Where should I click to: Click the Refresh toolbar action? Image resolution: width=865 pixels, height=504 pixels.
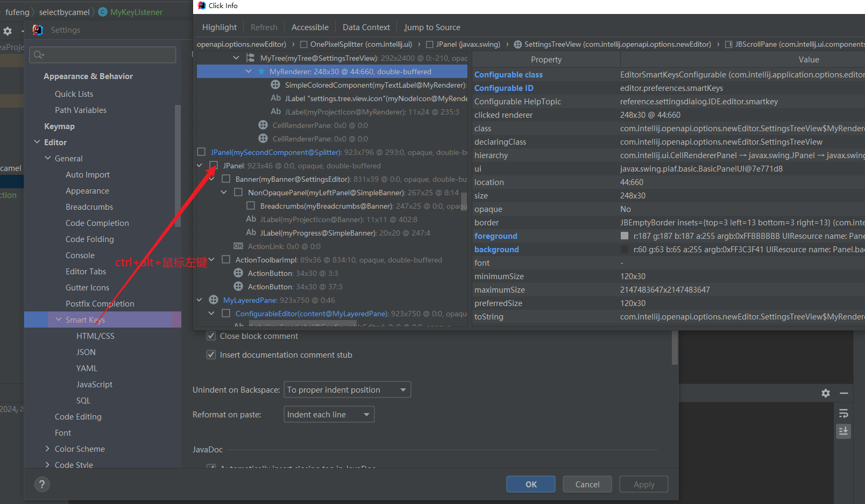(x=264, y=27)
